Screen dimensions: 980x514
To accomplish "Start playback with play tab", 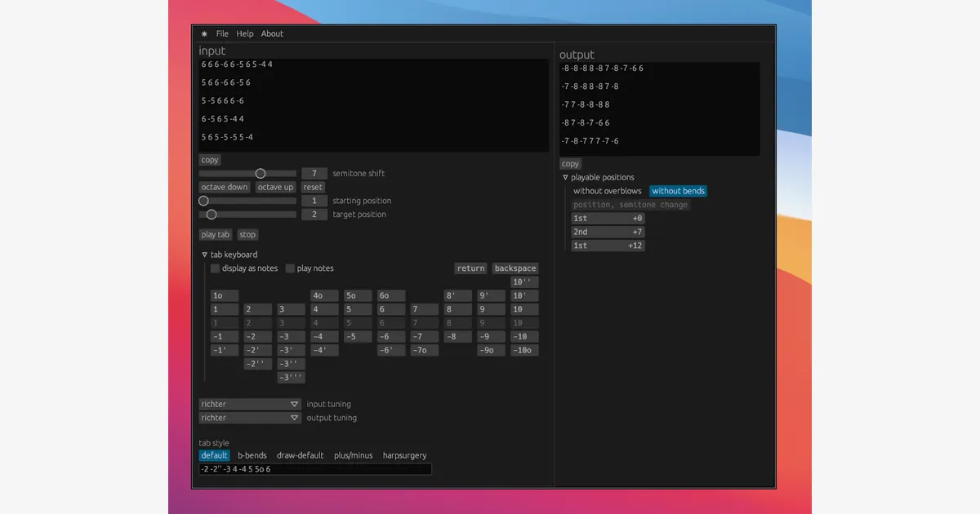I will (216, 235).
